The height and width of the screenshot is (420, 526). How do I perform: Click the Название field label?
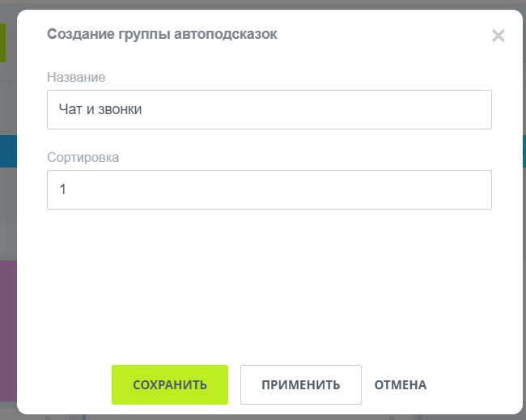tap(76, 77)
